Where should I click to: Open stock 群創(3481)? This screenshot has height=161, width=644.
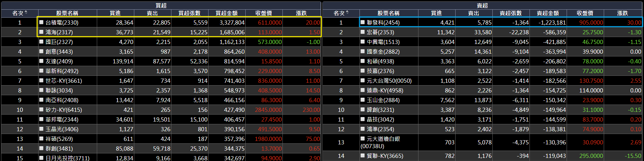pyautogui.click(x=59, y=149)
